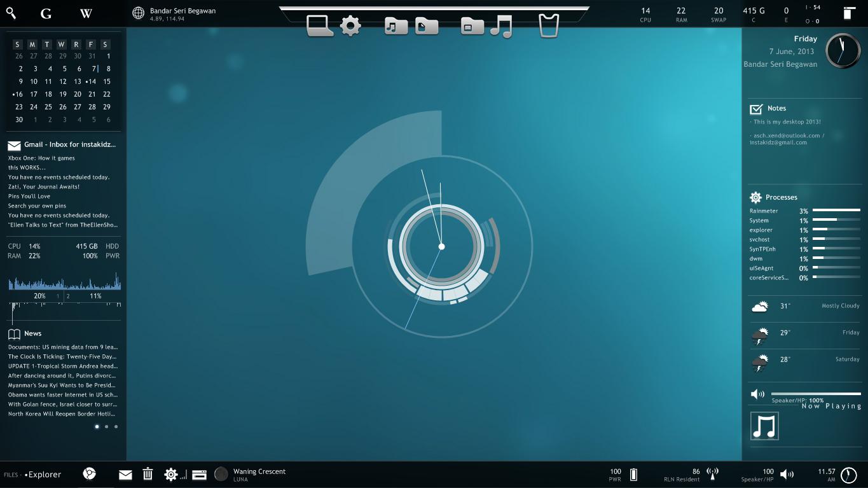Image resolution: width=868 pixels, height=488 pixels.
Task: Open the Wikipedia W shortcut
Action: tap(86, 13)
